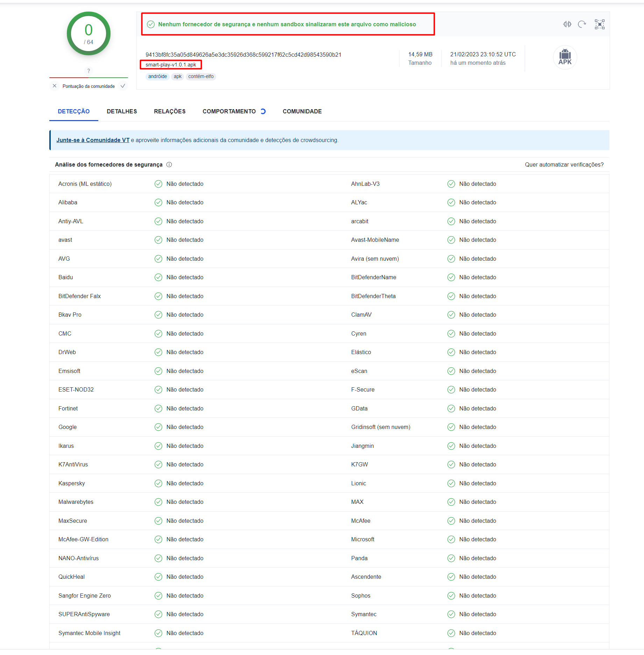Switch to the DETALHES tab
The width and height of the screenshot is (644, 655).
point(122,111)
